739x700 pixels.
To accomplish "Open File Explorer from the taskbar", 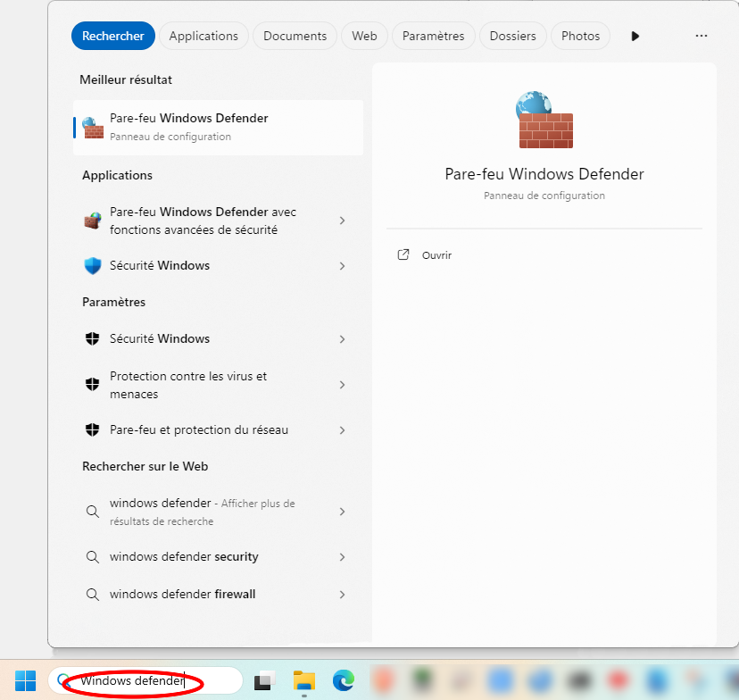I will 304,680.
